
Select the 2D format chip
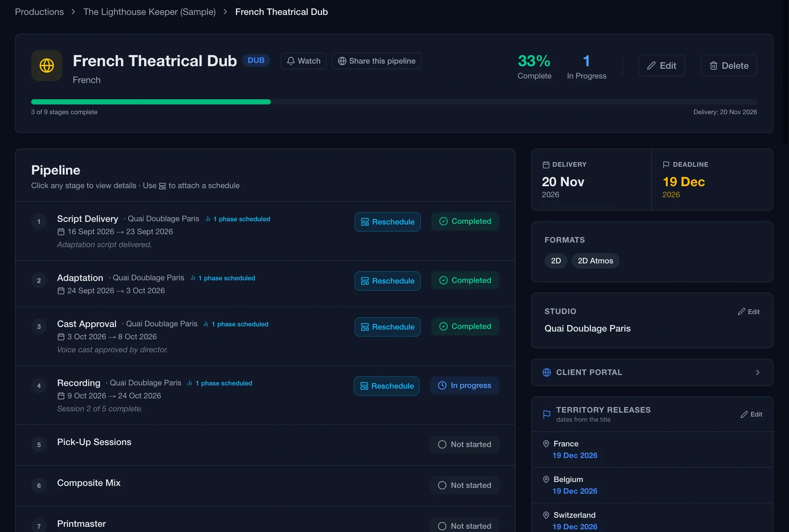click(x=556, y=261)
